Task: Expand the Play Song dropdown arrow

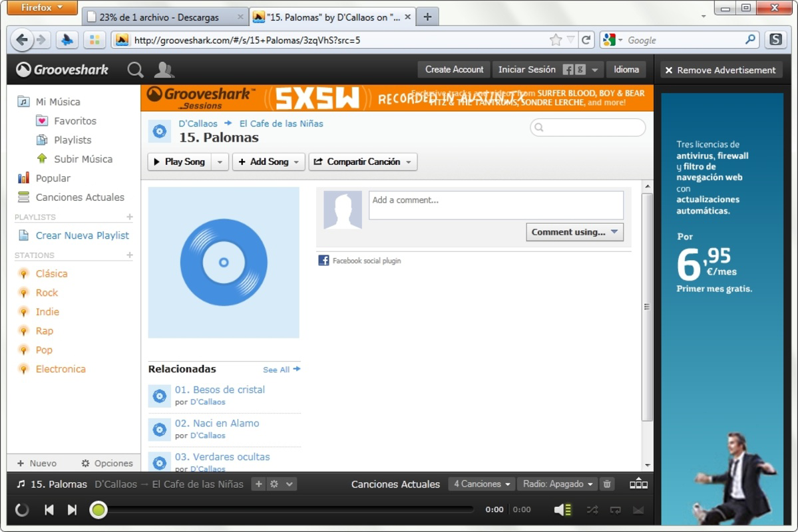Action: (220, 162)
